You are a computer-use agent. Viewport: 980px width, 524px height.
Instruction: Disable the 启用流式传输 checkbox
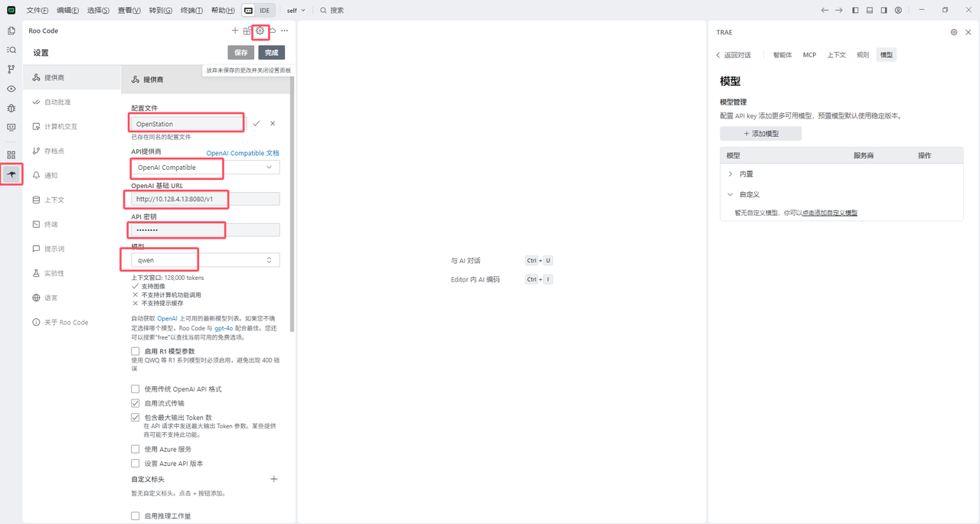(x=135, y=403)
